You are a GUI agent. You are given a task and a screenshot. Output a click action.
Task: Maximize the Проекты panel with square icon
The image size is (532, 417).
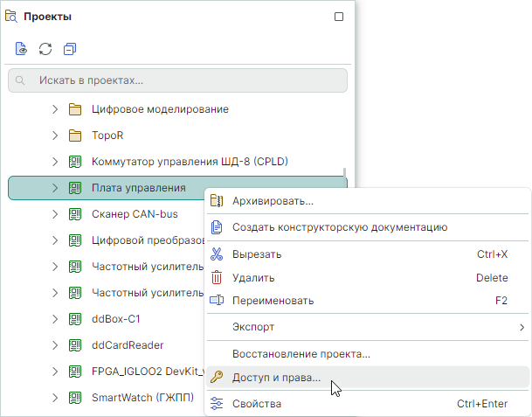(339, 17)
